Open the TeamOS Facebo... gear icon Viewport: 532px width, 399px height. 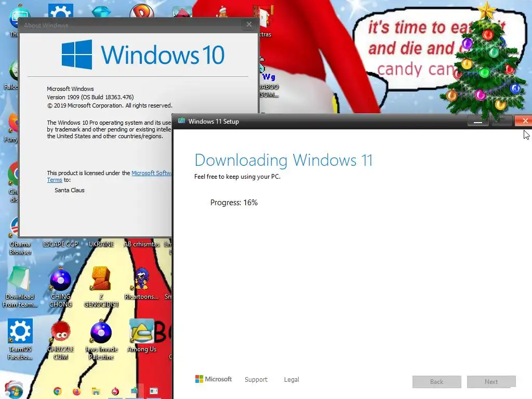(20, 339)
